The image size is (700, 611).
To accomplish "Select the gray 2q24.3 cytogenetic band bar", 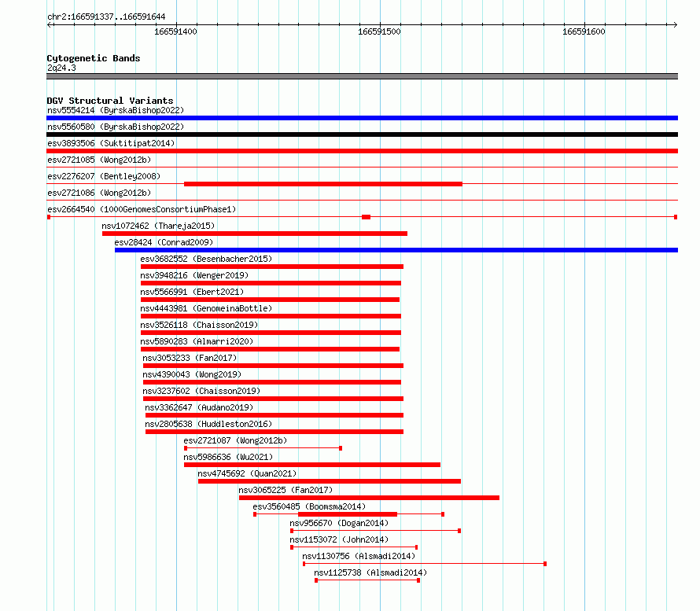I will pos(362,76).
